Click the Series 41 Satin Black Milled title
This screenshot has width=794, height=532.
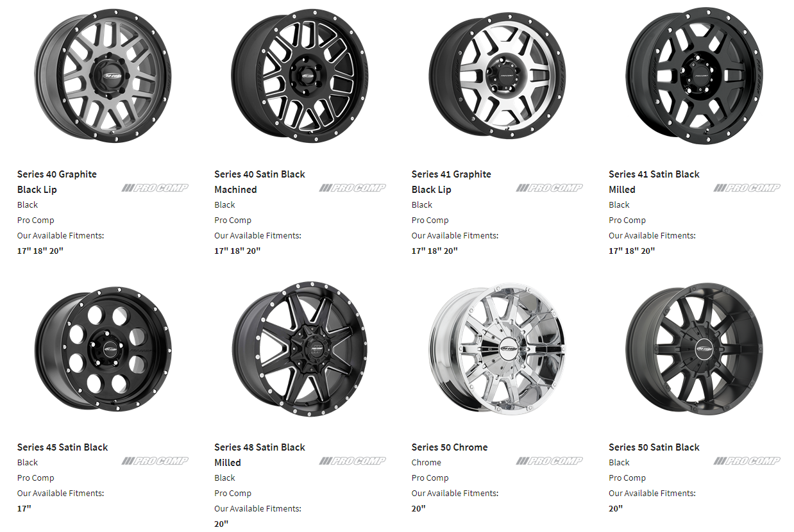tap(654, 182)
